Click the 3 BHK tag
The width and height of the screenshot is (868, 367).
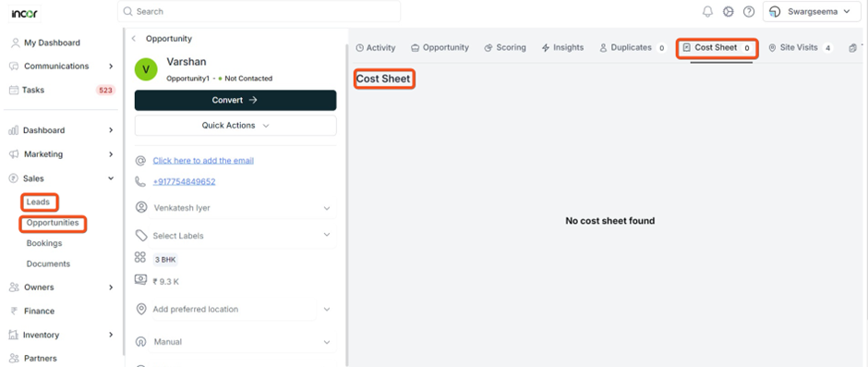pos(165,260)
